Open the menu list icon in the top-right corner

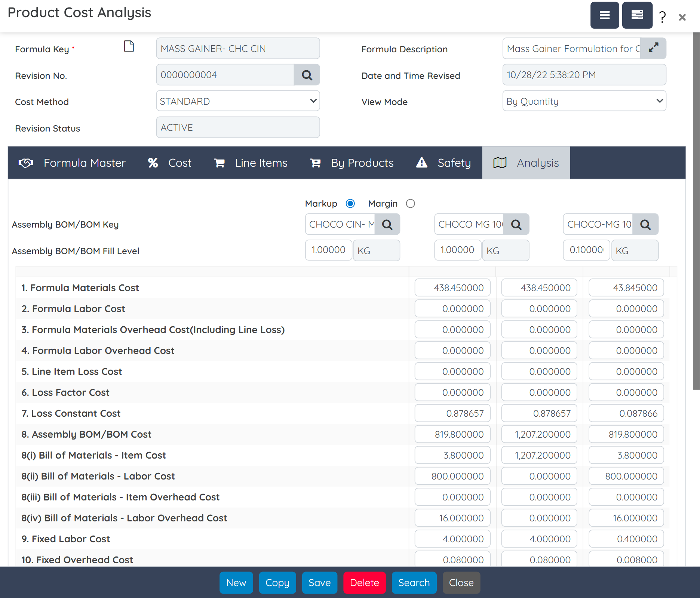[x=605, y=15]
